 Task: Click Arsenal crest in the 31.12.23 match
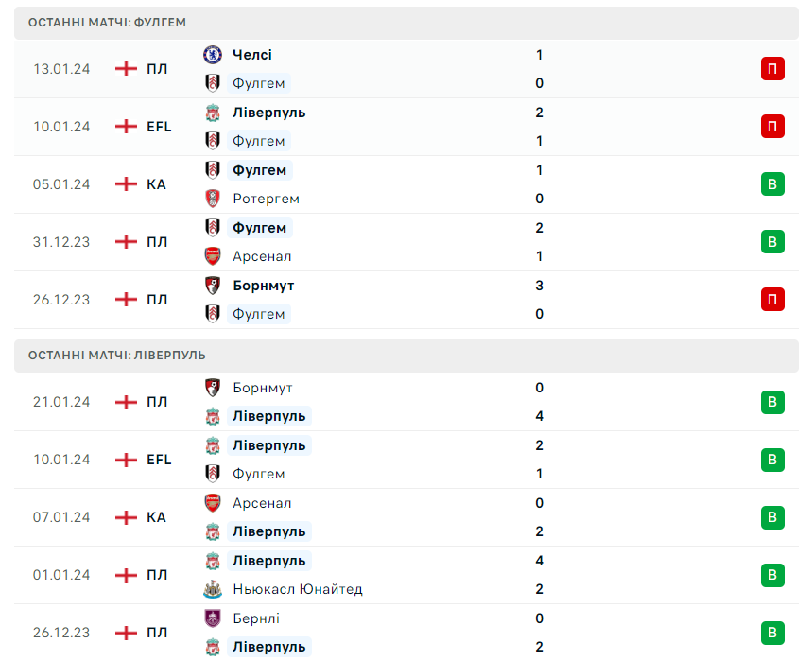tap(213, 256)
